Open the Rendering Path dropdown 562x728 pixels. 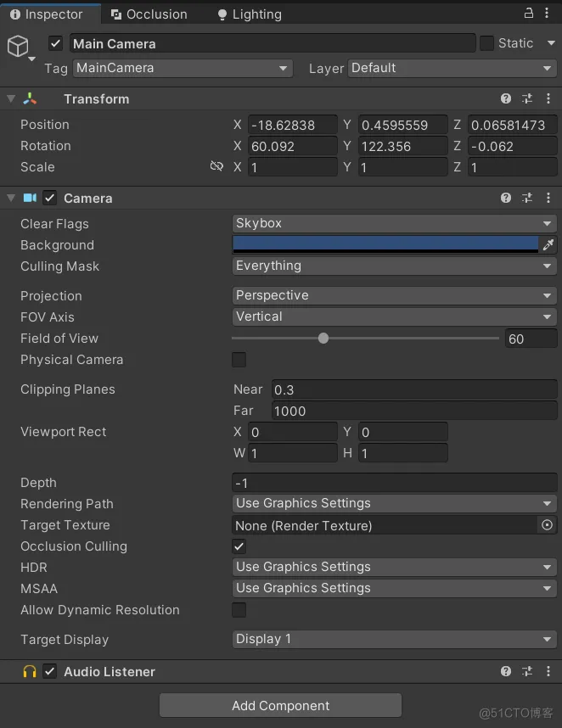[394, 503]
